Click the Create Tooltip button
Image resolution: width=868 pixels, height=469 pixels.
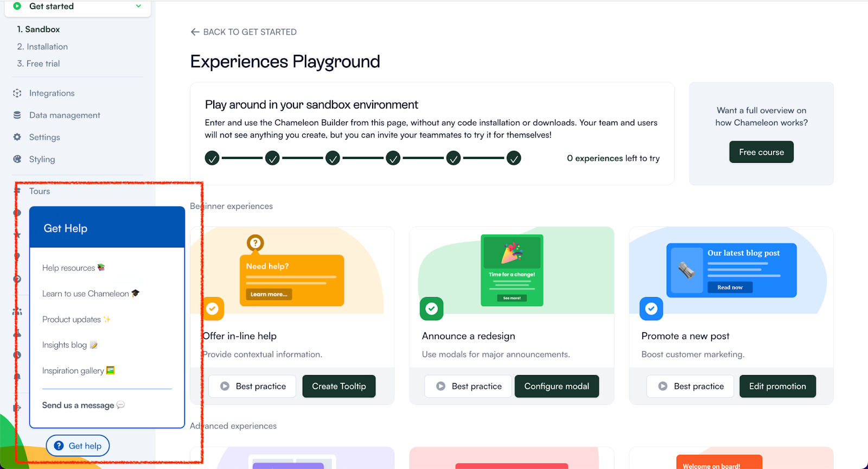(x=339, y=386)
